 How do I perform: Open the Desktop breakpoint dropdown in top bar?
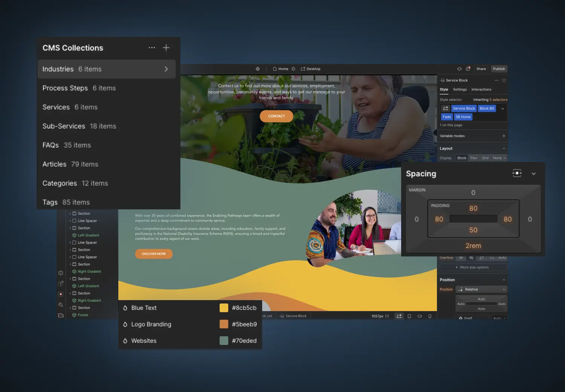click(x=311, y=69)
